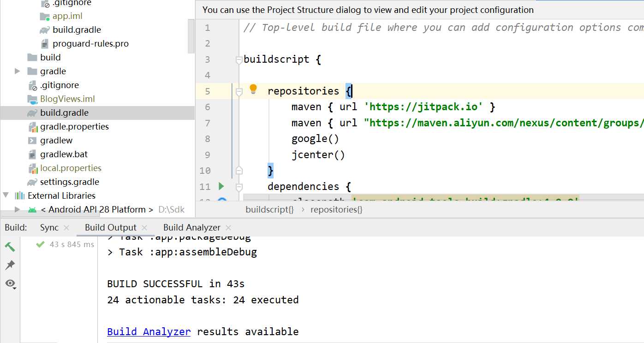This screenshot has width=644, height=343.
Task: Click the green checkmark next to build duration
Action: (39, 244)
